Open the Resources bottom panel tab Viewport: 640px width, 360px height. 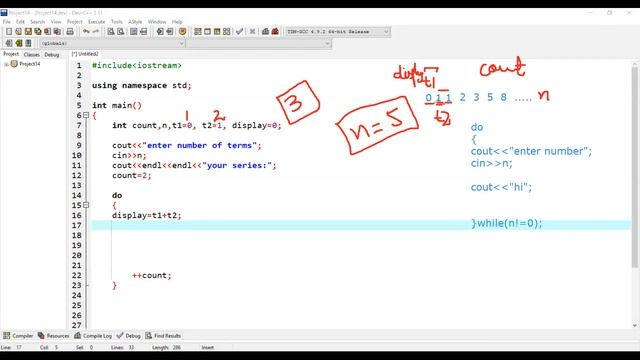pos(53,336)
